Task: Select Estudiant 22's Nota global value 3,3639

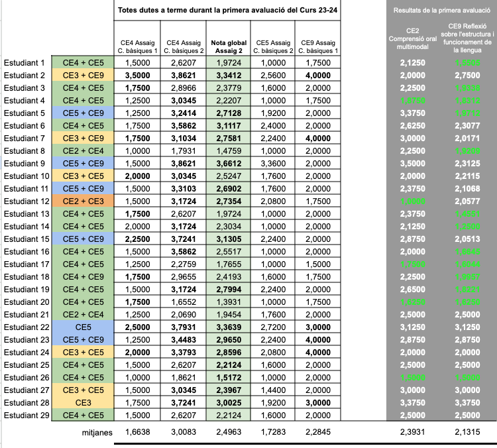Action: coord(229,327)
